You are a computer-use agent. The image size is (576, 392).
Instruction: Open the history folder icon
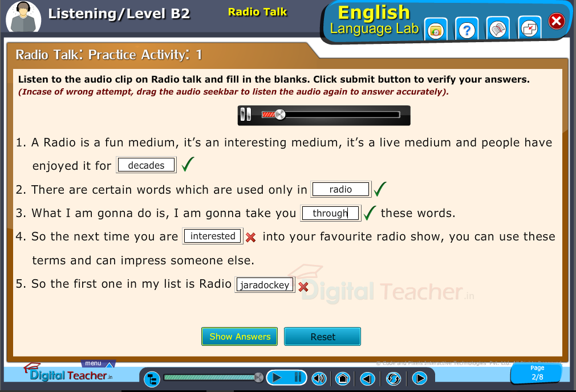436,30
